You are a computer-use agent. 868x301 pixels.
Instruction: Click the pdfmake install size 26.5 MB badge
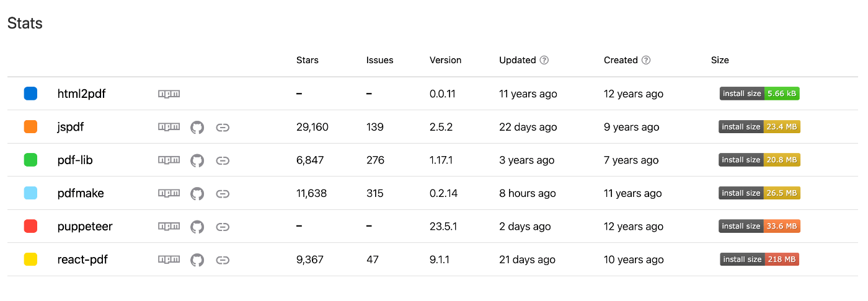[759, 193]
